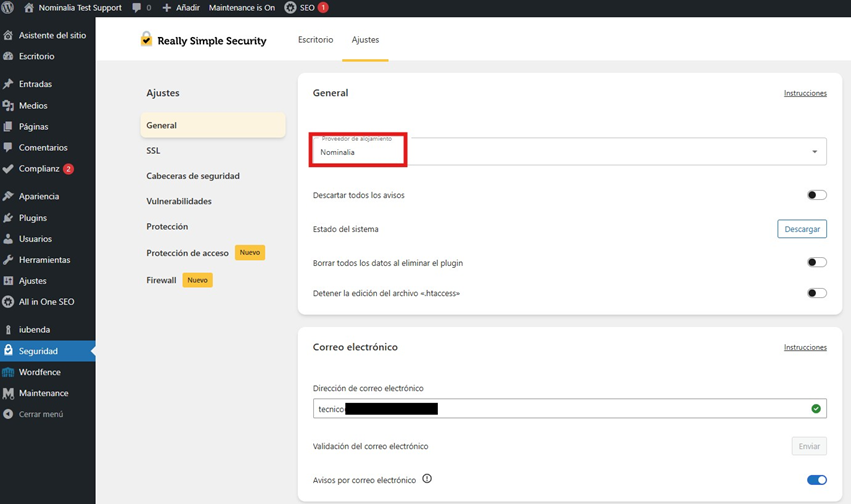Open the home icon beside Nominalia Test Support
Viewport: 851px width, 504px height.
tap(29, 8)
